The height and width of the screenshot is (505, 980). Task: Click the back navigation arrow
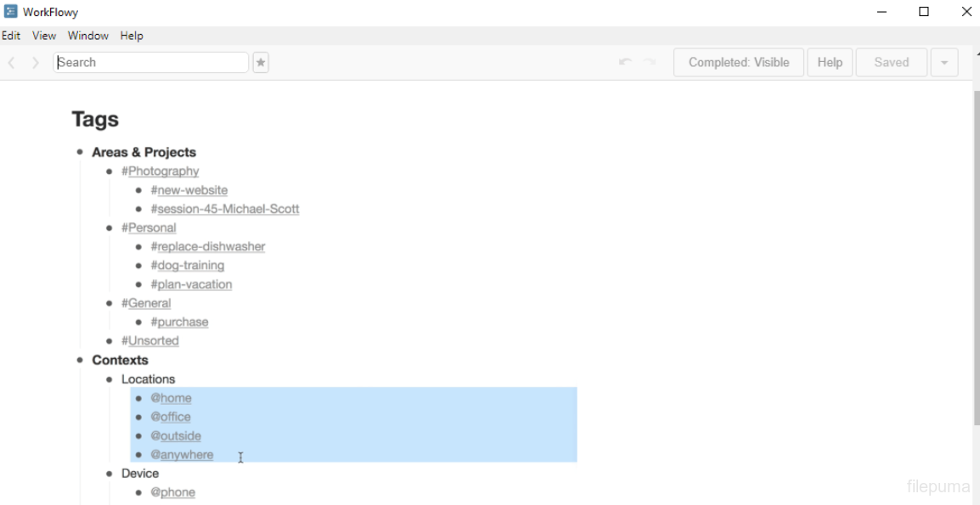(x=12, y=63)
